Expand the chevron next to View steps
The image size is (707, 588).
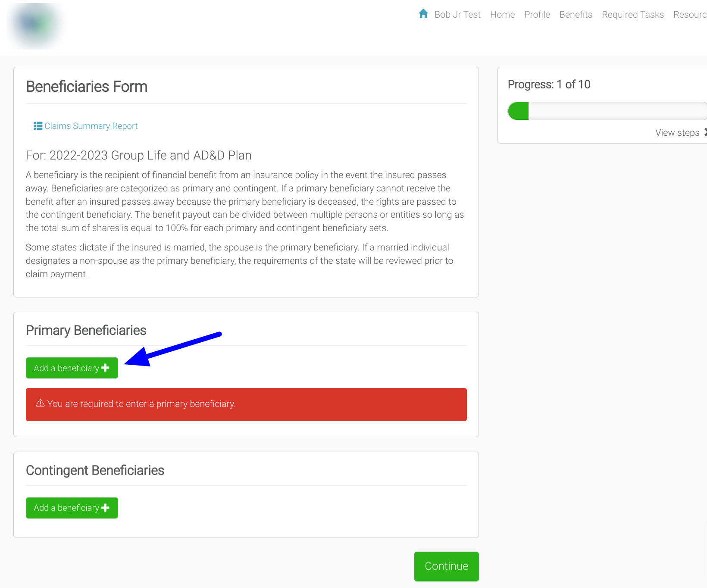coord(705,132)
